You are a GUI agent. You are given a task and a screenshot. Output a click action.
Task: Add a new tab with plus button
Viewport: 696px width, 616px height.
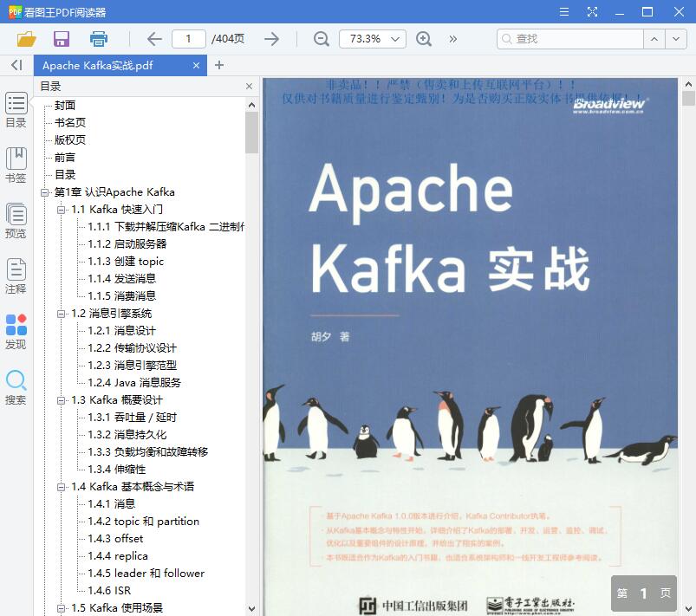218,65
